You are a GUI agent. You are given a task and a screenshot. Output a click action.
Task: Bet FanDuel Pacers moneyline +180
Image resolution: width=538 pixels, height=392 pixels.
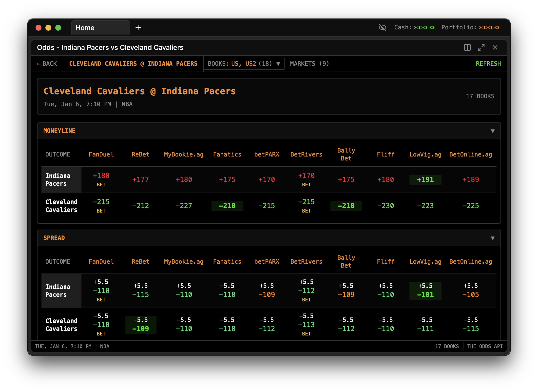point(101,184)
